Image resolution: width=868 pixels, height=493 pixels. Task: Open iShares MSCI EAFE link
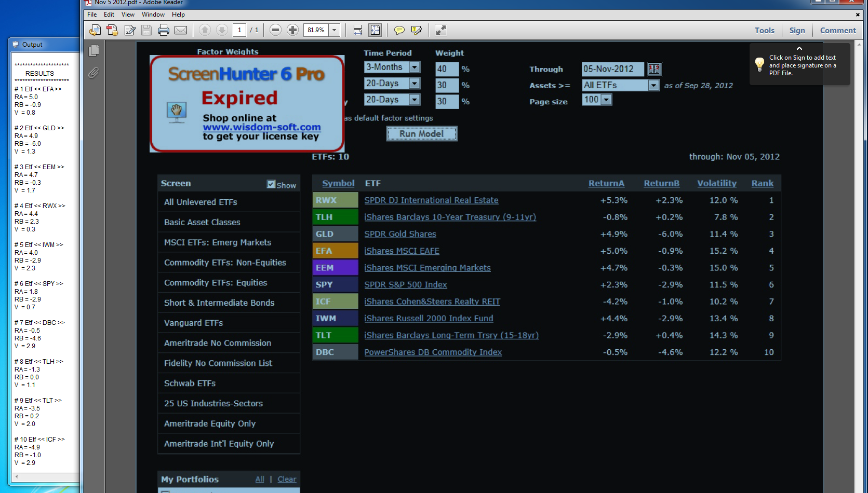click(x=402, y=251)
